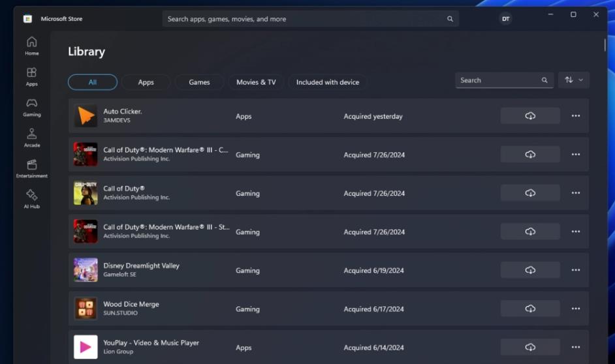Click the Disney Dreamlight Valley title
The width and height of the screenshot is (615, 364).
[x=141, y=265]
